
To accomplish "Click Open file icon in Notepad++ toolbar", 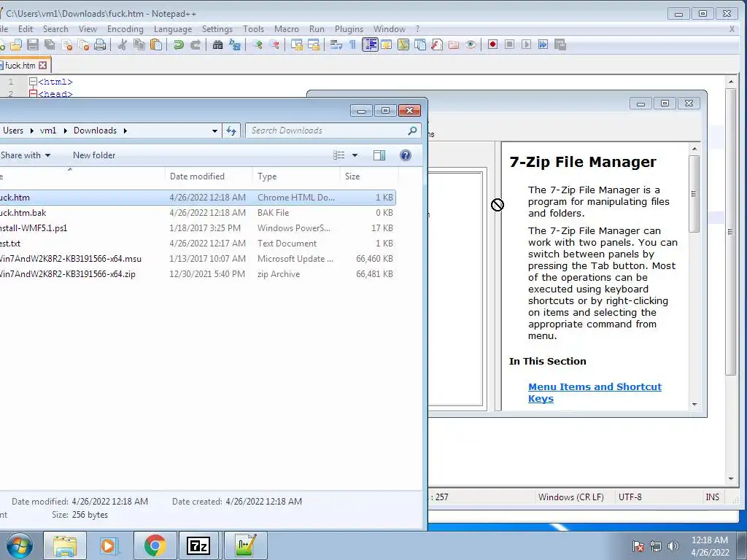I will pos(16,44).
